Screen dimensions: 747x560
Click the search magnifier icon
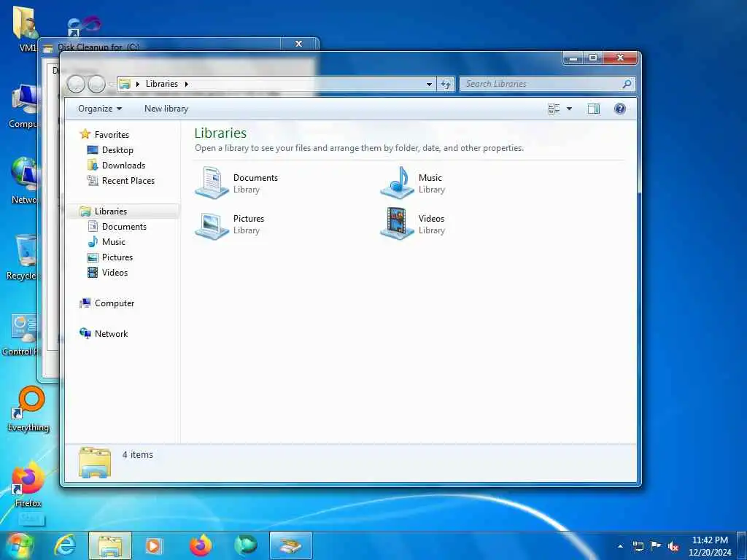click(x=627, y=85)
